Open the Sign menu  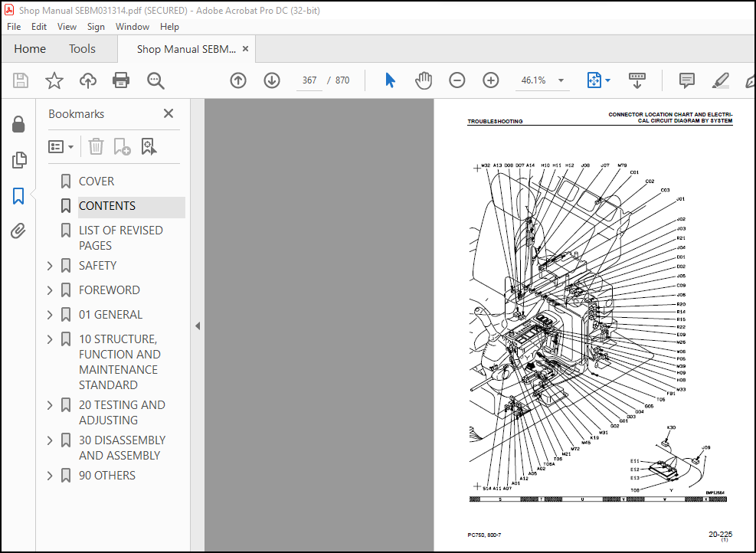tap(96, 27)
